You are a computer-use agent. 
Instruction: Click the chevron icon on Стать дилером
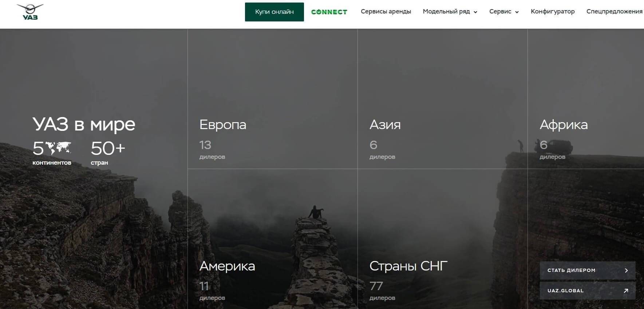coord(626,270)
